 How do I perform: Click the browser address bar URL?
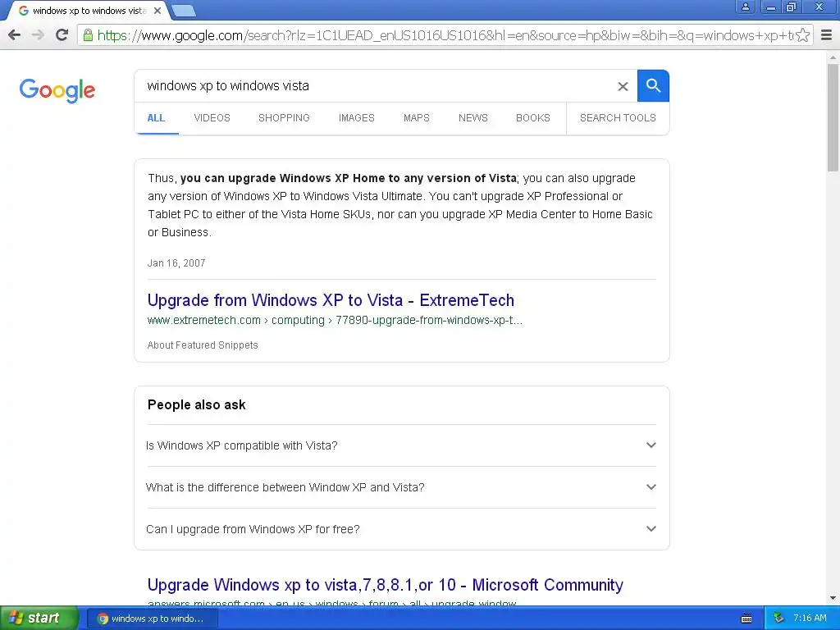click(445, 35)
